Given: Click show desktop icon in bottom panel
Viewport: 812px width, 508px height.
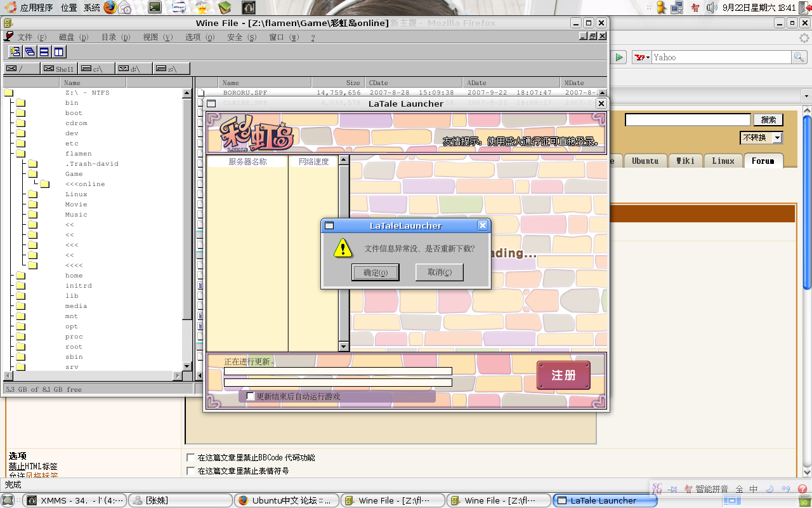Looking at the screenshot, I should (8, 500).
